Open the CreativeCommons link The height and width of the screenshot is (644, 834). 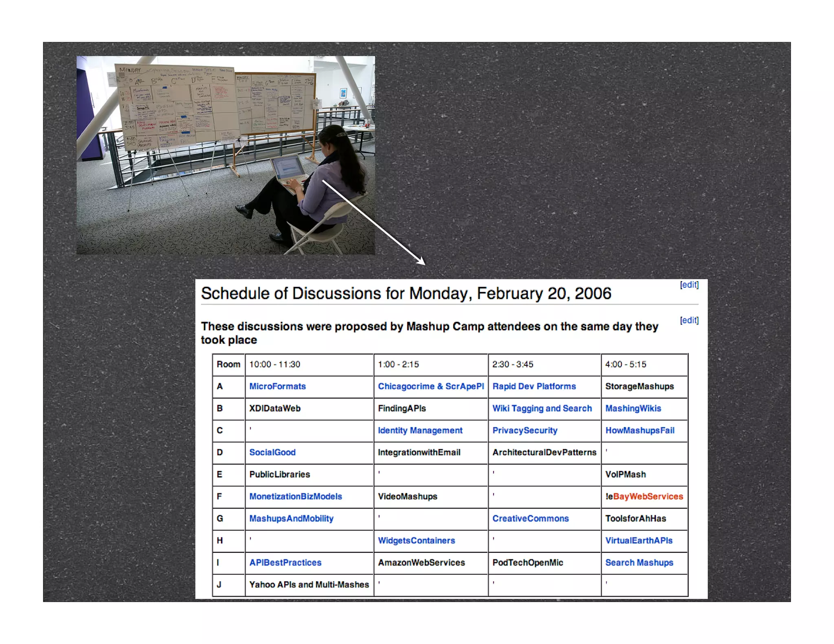[x=530, y=518]
